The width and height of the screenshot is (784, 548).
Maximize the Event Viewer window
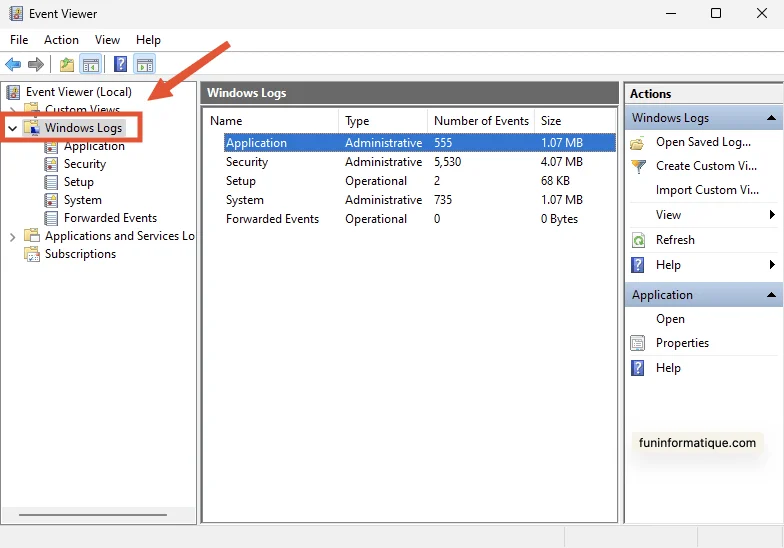(716, 14)
